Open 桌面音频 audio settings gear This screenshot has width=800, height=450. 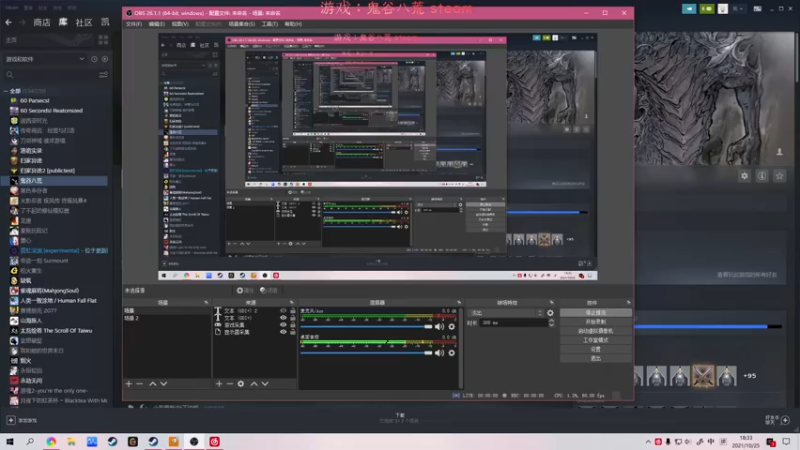tap(452, 353)
